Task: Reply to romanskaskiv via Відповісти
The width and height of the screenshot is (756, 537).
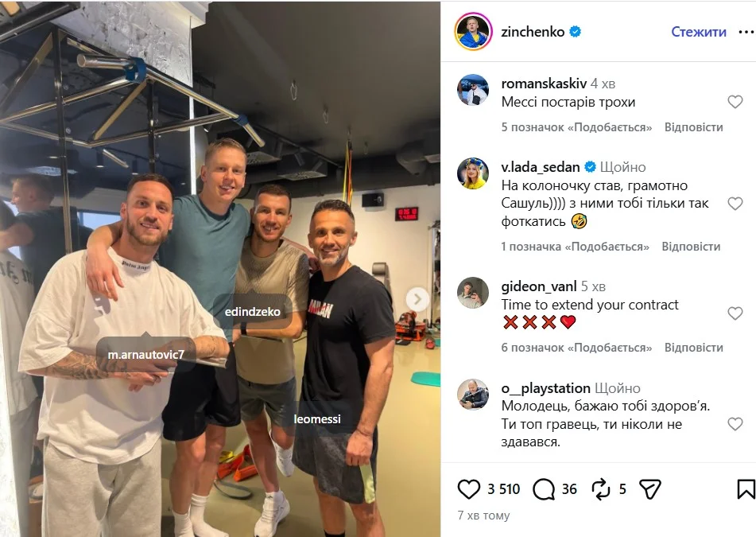Action: pos(693,127)
